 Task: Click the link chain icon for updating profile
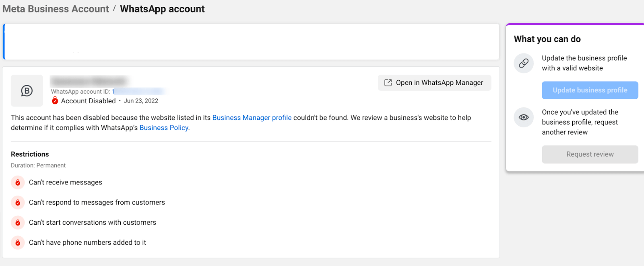(x=524, y=63)
